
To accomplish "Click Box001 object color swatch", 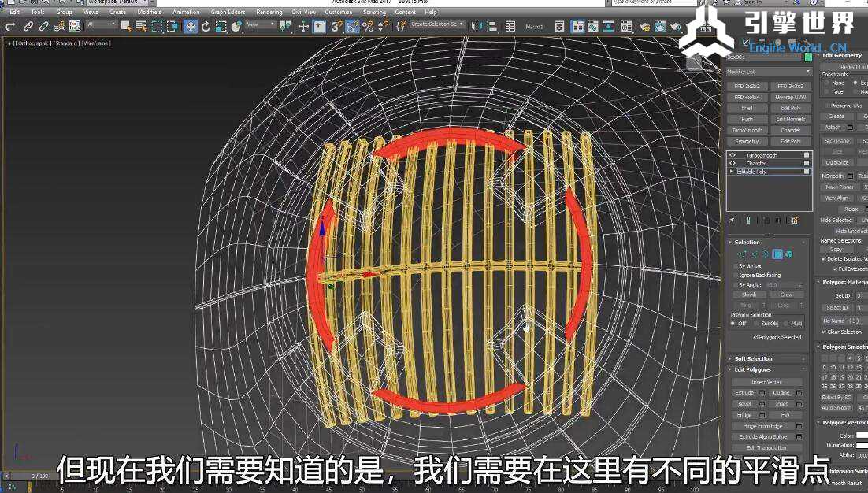I will [808, 57].
